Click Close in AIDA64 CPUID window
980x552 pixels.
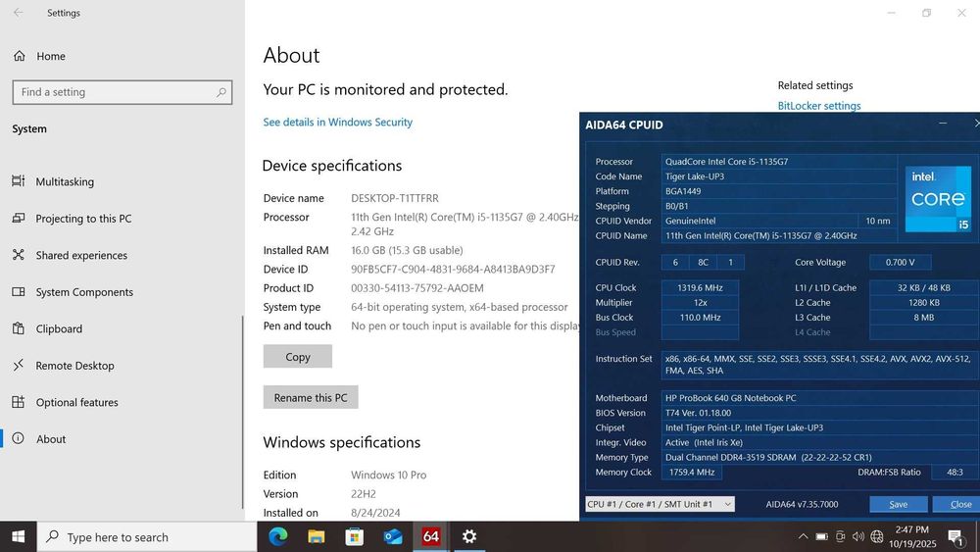[958, 504]
